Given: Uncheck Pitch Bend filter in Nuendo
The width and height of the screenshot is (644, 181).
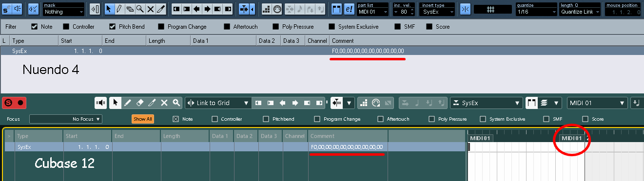Looking at the screenshot, I should point(112,26).
